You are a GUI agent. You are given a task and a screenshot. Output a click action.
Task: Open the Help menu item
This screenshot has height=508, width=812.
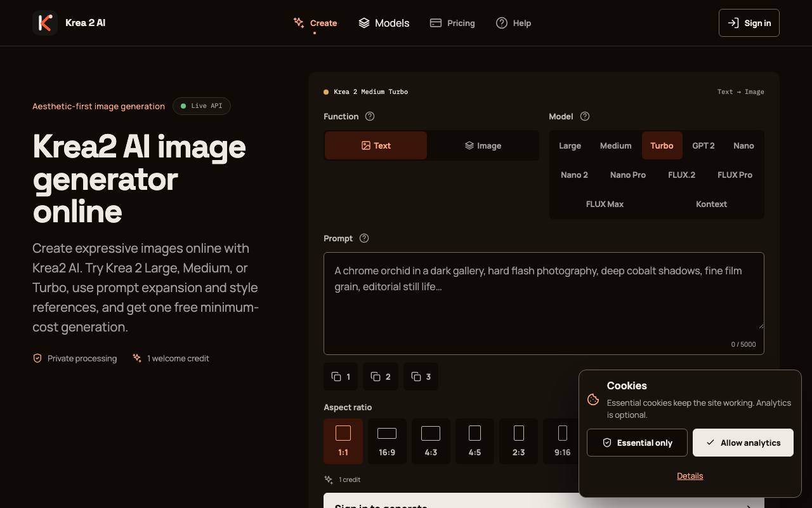[513, 23]
